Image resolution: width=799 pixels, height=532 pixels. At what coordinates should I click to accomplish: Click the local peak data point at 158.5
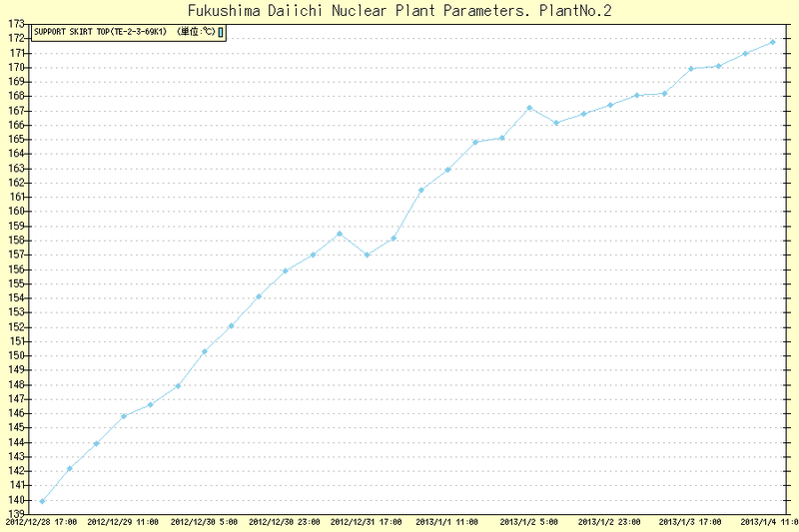(340, 234)
